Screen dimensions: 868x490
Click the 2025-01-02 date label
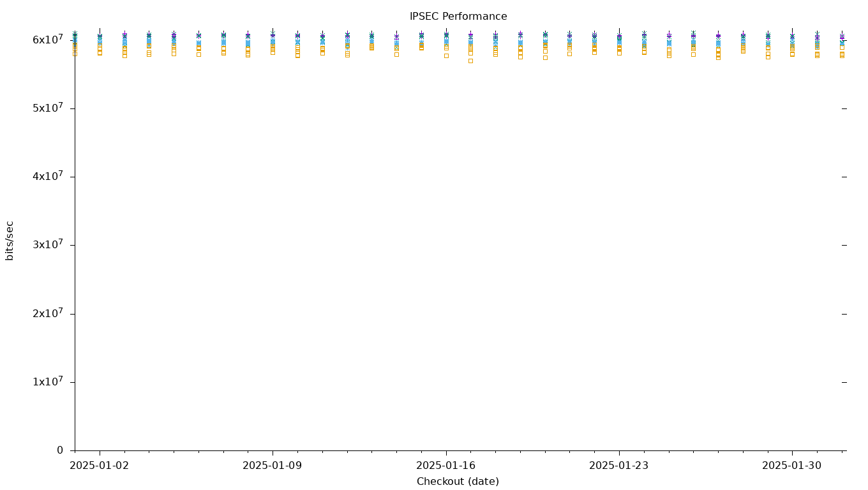tap(99, 466)
